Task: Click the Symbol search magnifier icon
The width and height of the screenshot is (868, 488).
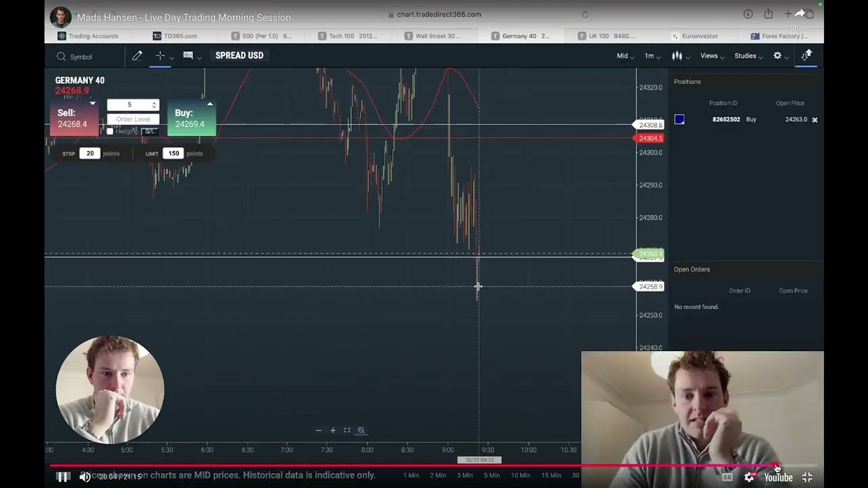Action: point(61,57)
